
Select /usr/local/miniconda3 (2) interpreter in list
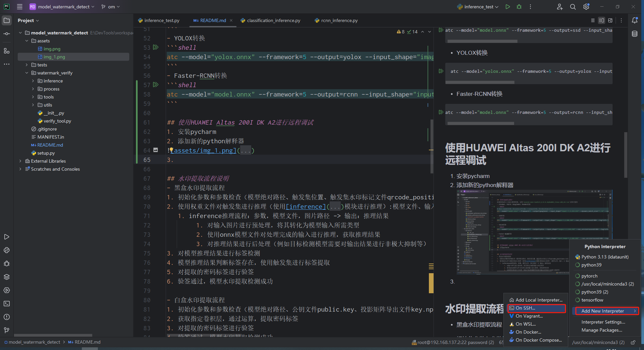pyautogui.click(x=605, y=284)
